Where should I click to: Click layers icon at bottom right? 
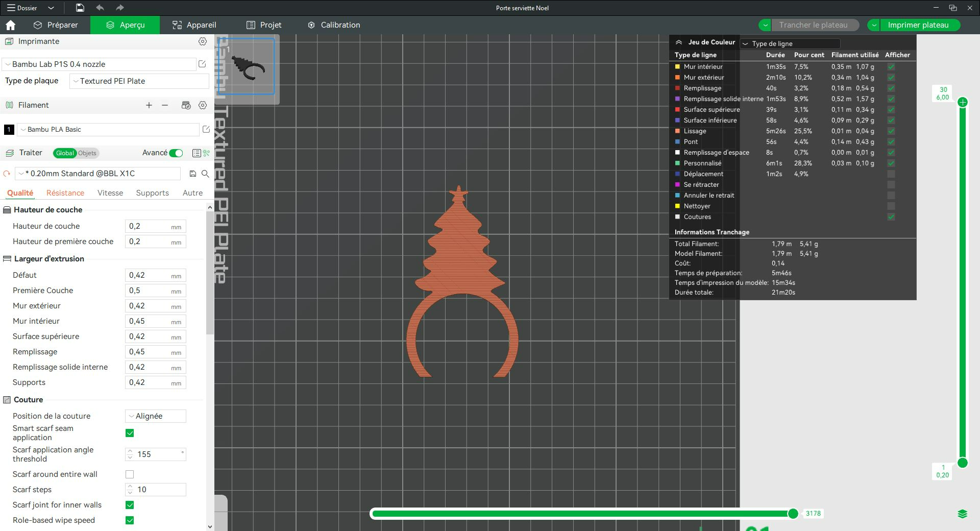pyautogui.click(x=962, y=514)
